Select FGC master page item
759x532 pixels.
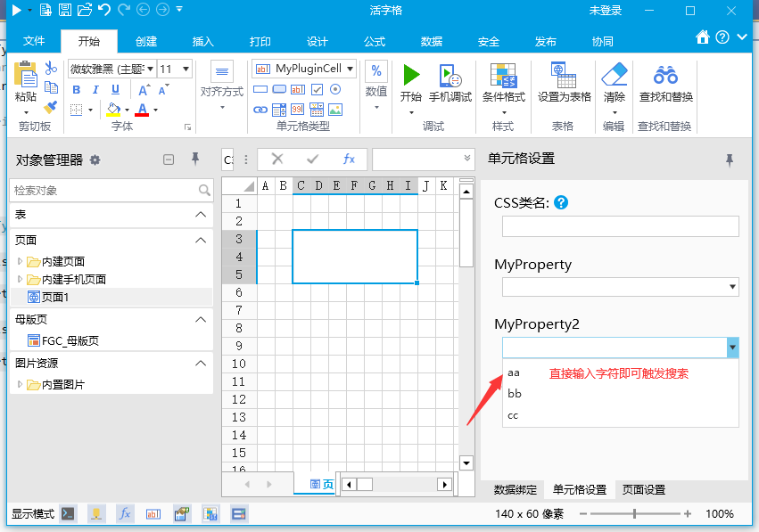63,340
